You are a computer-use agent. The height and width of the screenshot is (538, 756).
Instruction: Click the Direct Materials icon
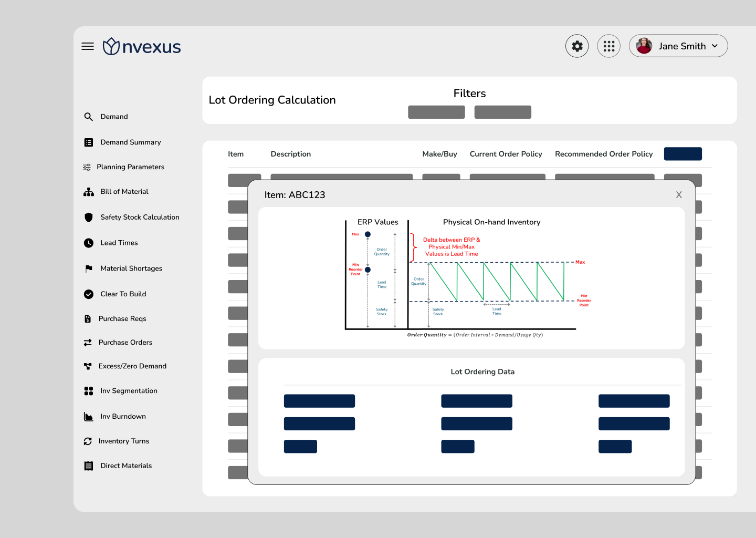click(89, 466)
